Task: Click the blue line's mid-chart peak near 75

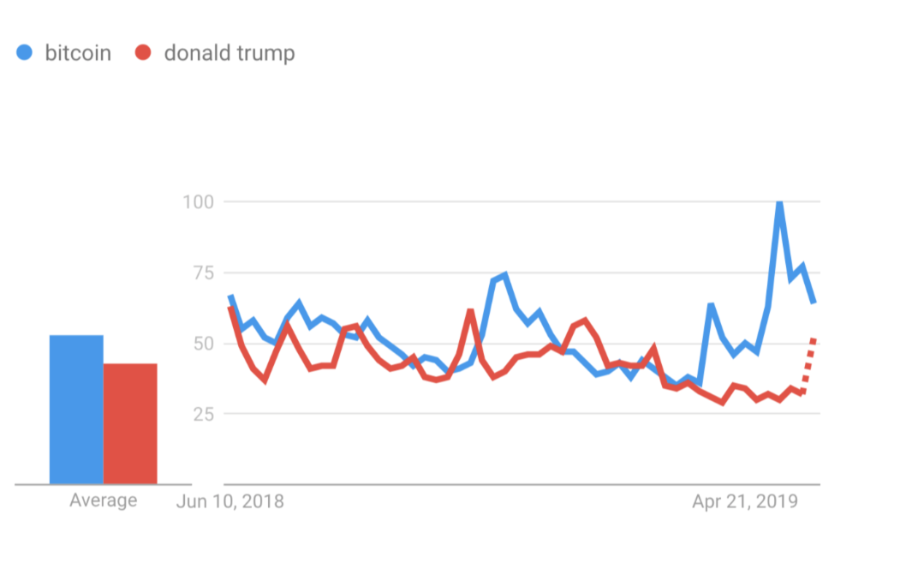Action: tap(505, 275)
